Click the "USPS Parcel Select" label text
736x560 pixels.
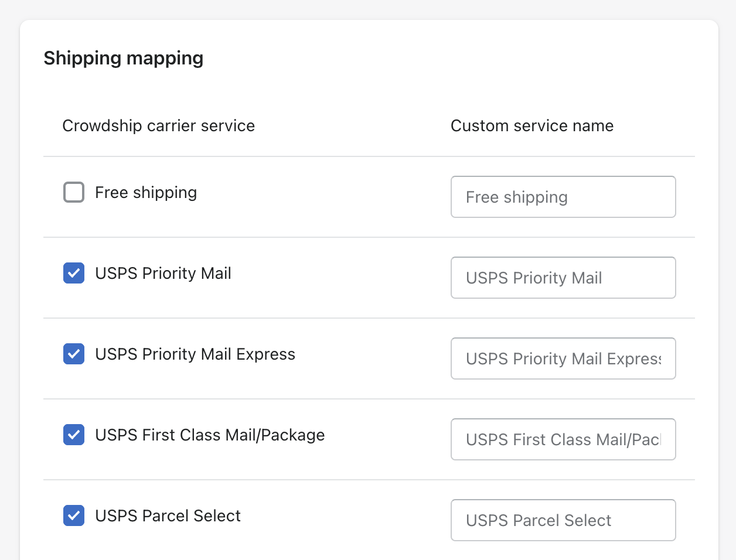point(168,516)
